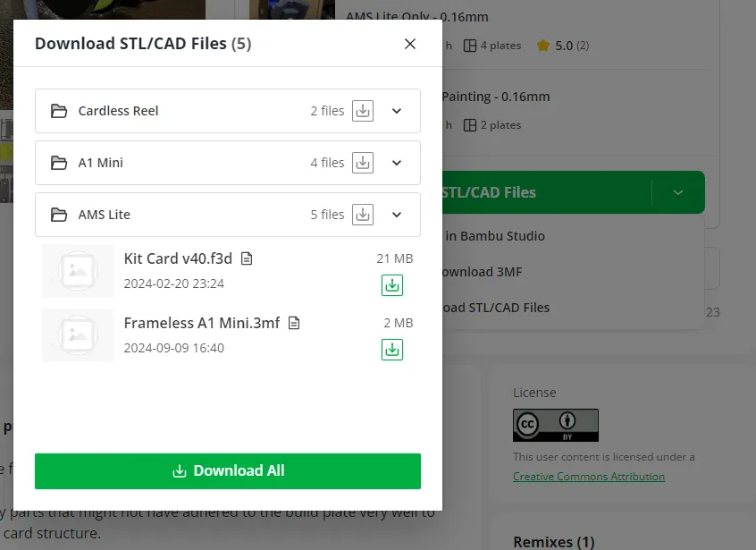Click document icon beside Kit Card v40.f3d

(247, 258)
